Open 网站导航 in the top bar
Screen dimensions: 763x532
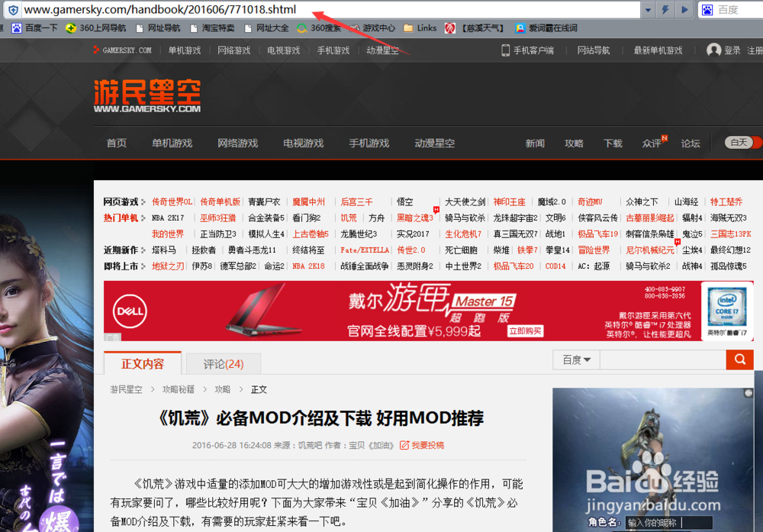pyautogui.click(x=593, y=50)
